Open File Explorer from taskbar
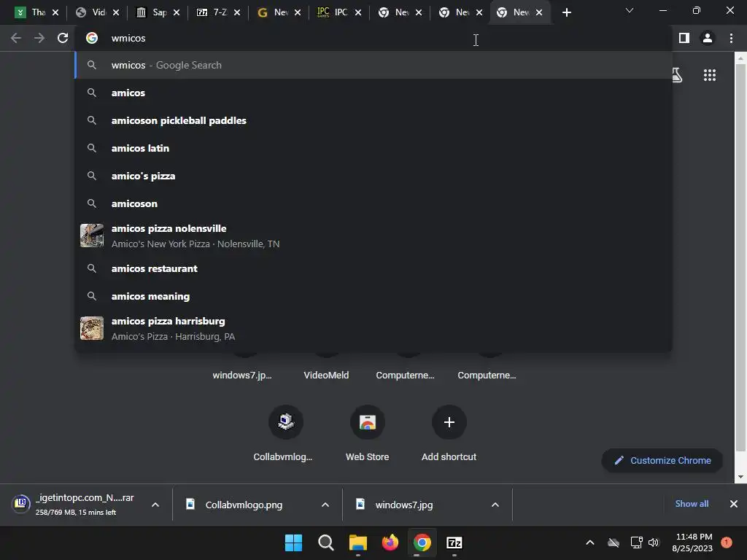Screen dimensions: 747x560 pos(357,542)
